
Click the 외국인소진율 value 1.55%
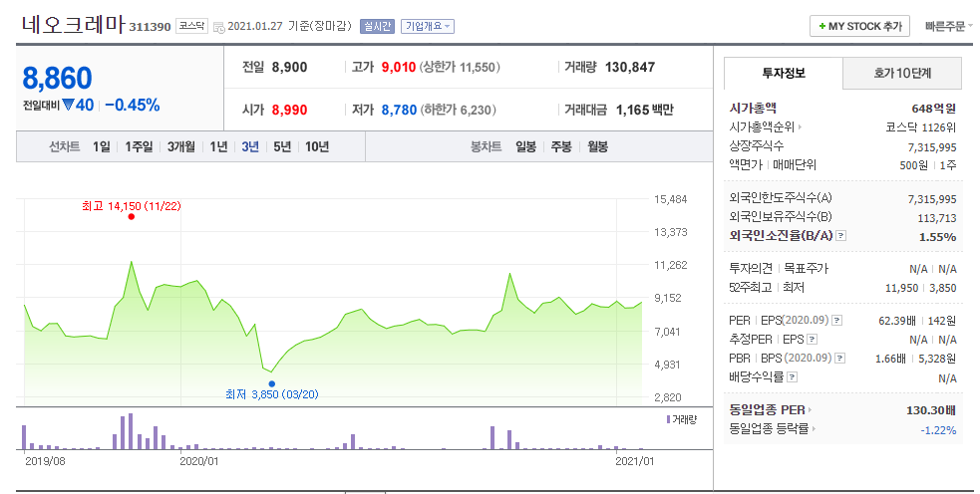tap(937, 237)
